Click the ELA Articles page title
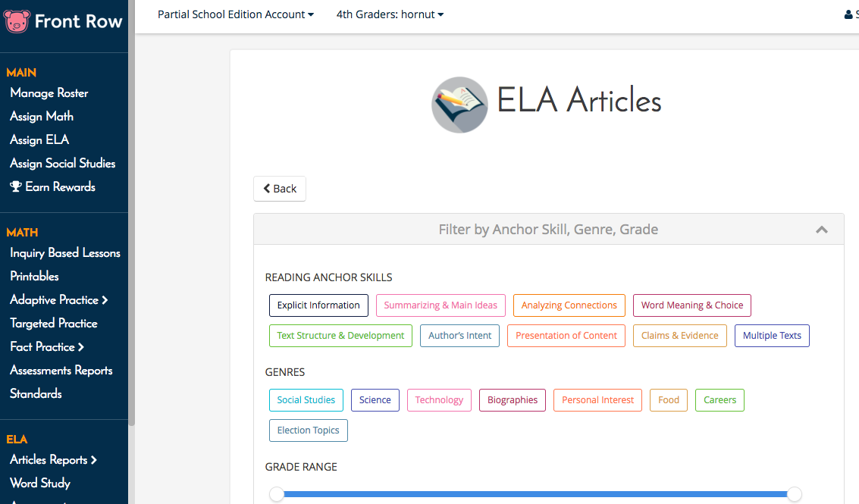Viewport: 859px width, 504px height. pyautogui.click(x=579, y=100)
